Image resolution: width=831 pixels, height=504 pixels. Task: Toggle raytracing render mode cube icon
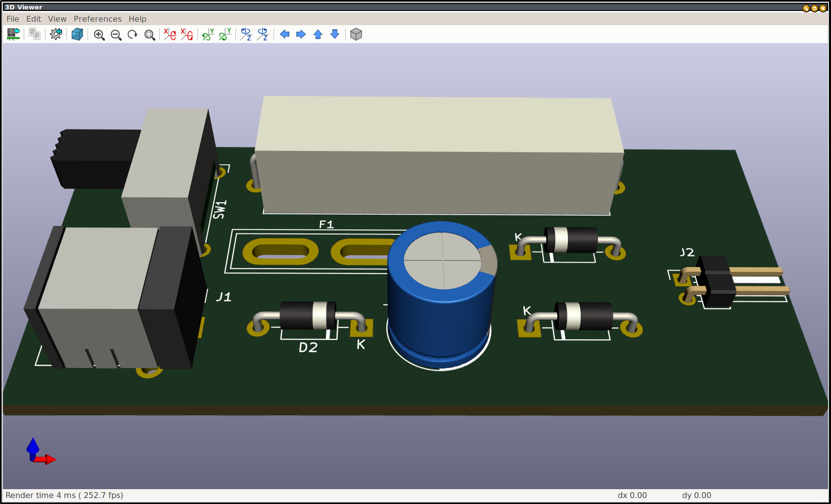click(x=77, y=34)
